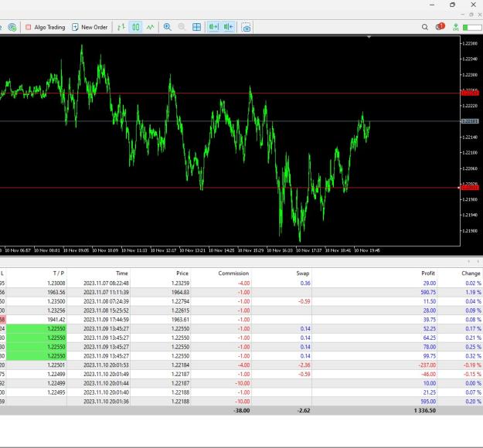Click profit value 52.25

pos(430,328)
